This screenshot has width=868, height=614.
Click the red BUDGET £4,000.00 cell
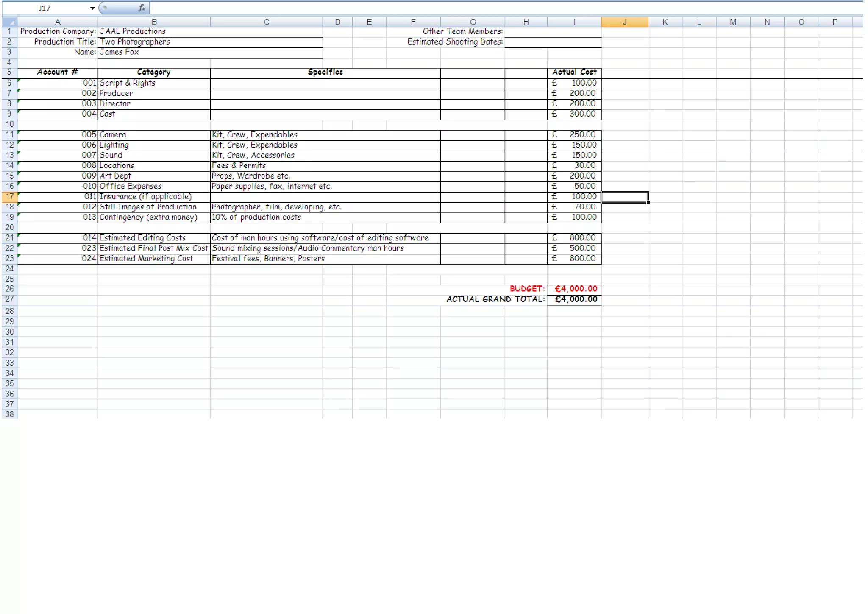[574, 289]
